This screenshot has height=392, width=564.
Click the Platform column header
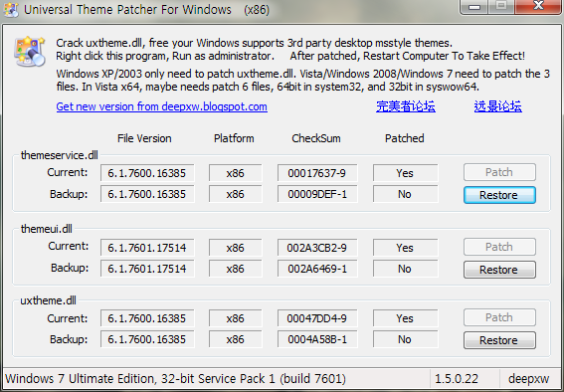[x=234, y=138]
